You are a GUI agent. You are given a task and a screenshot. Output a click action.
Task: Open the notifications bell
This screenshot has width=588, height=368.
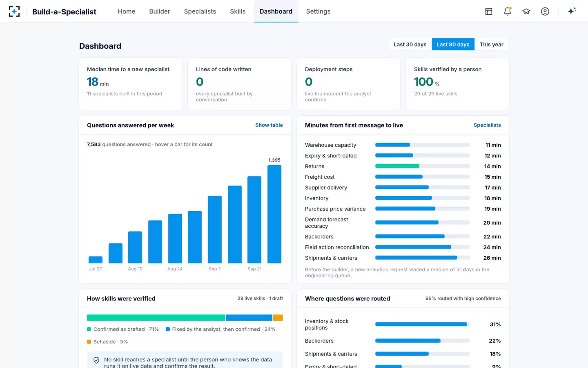508,11
